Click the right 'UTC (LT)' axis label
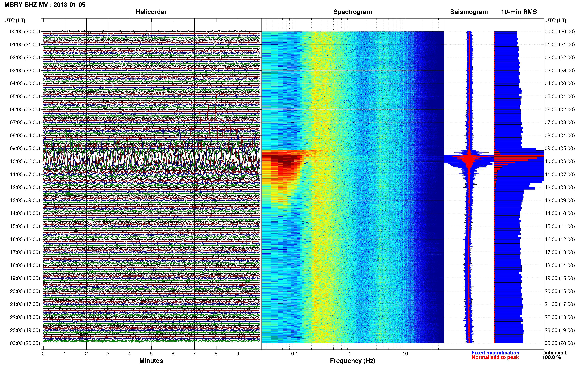 click(556, 20)
